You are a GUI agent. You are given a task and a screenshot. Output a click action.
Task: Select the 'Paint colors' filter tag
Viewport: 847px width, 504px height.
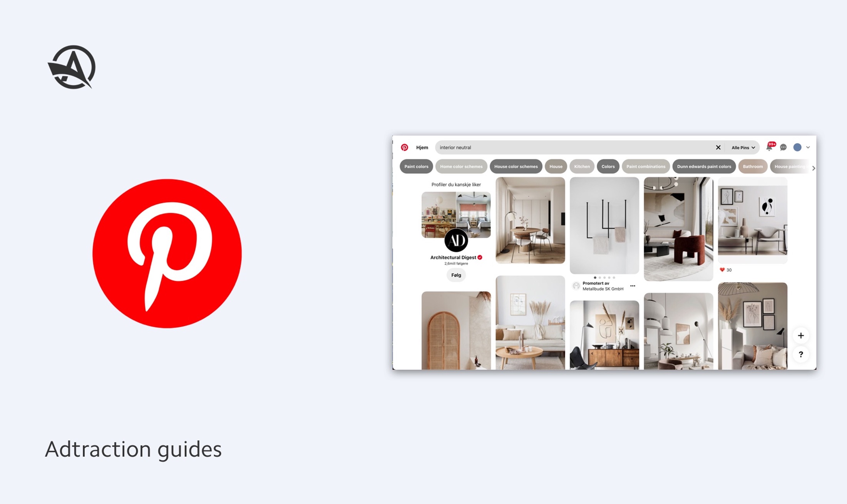pos(416,166)
